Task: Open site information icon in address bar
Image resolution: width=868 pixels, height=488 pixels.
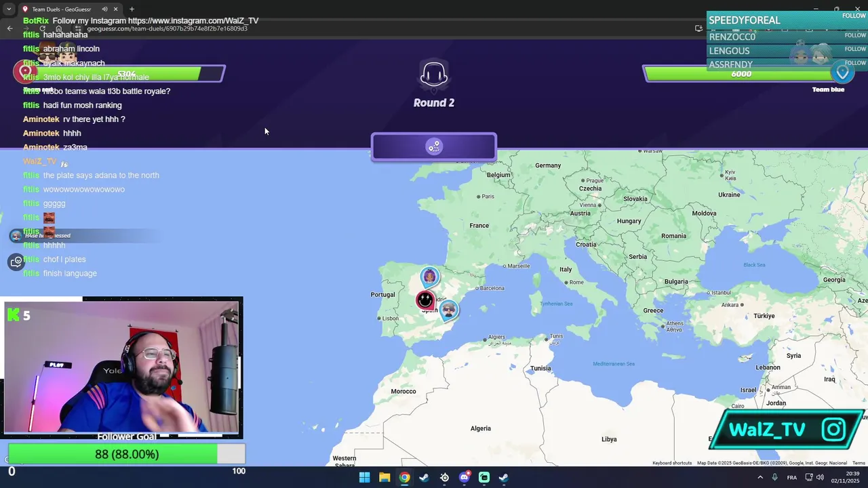Action: coord(78,28)
